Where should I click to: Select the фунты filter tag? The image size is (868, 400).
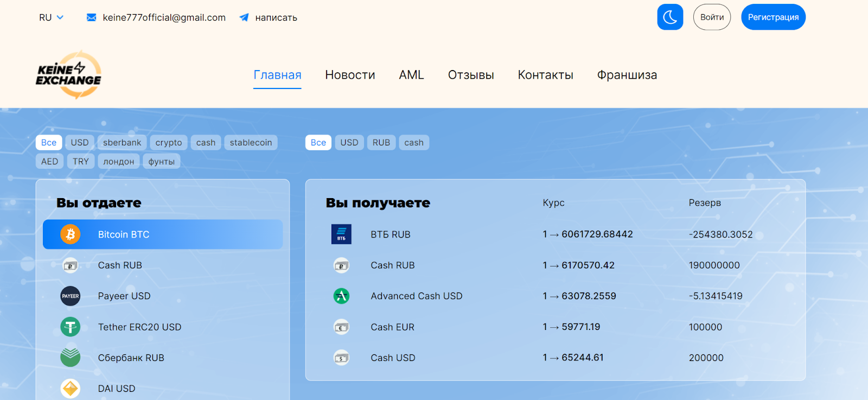click(162, 161)
